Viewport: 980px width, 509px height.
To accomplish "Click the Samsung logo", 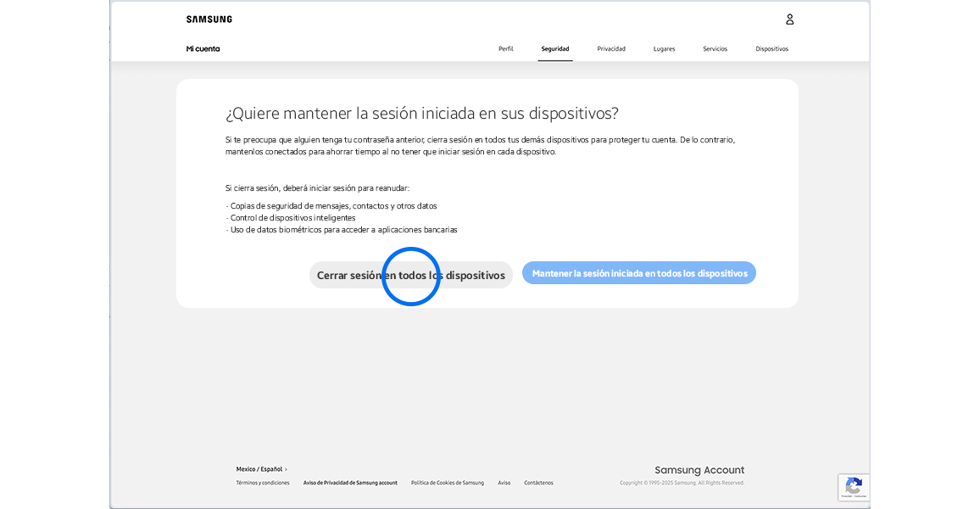I will click(x=208, y=18).
